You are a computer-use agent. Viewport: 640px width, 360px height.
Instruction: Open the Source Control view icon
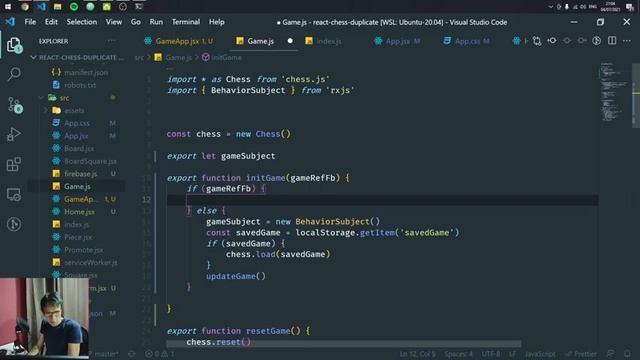tap(14, 104)
